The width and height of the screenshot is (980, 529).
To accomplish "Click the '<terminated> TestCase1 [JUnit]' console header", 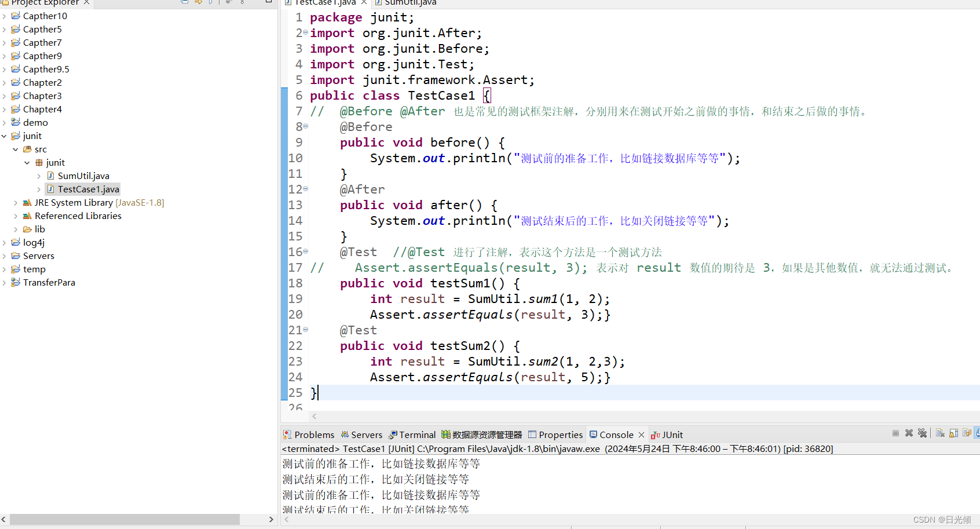I will click(x=557, y=449).
